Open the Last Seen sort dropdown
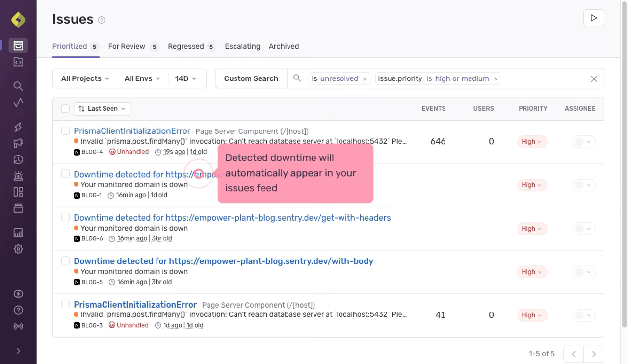This screenshot has height=364, width=628. tap(102, 108)
